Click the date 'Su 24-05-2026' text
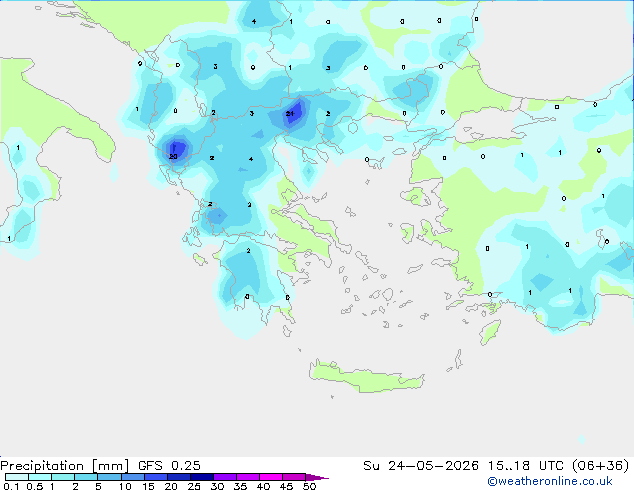Screen dimensions: 634x490 pos(421,466)
